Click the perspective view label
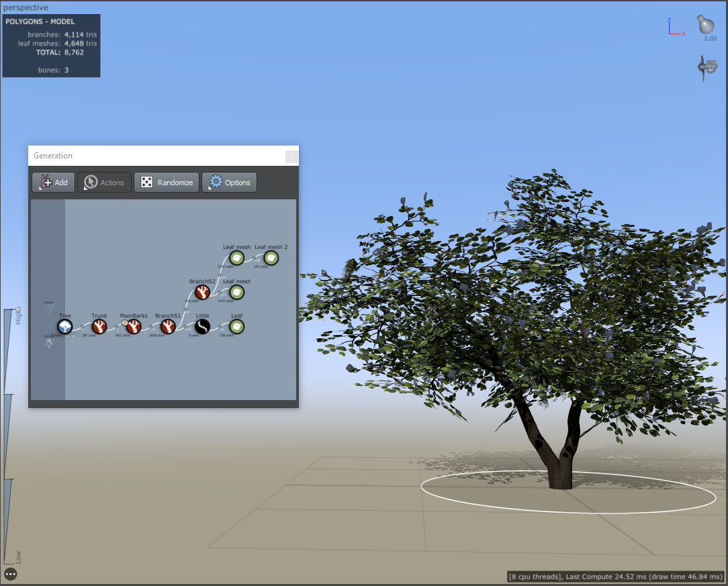This screenshot has width=728, height=586. coord(26,7)
